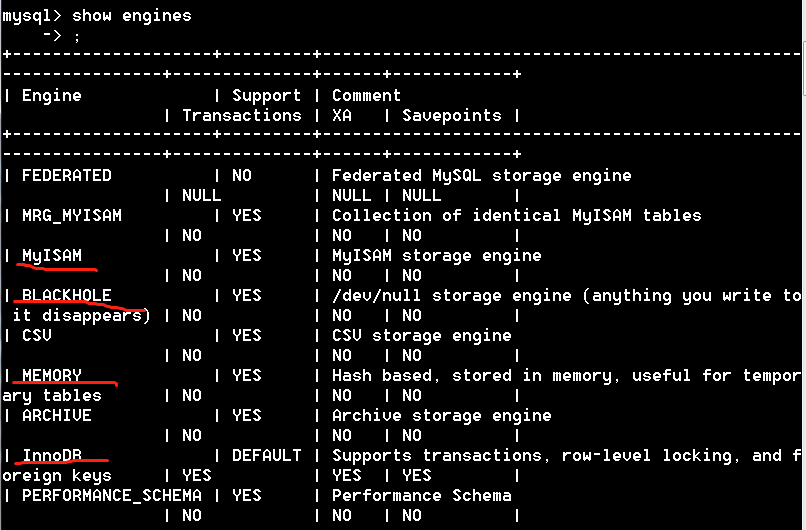Click the Support column header
806x530 pixels.
pos(266,96)
